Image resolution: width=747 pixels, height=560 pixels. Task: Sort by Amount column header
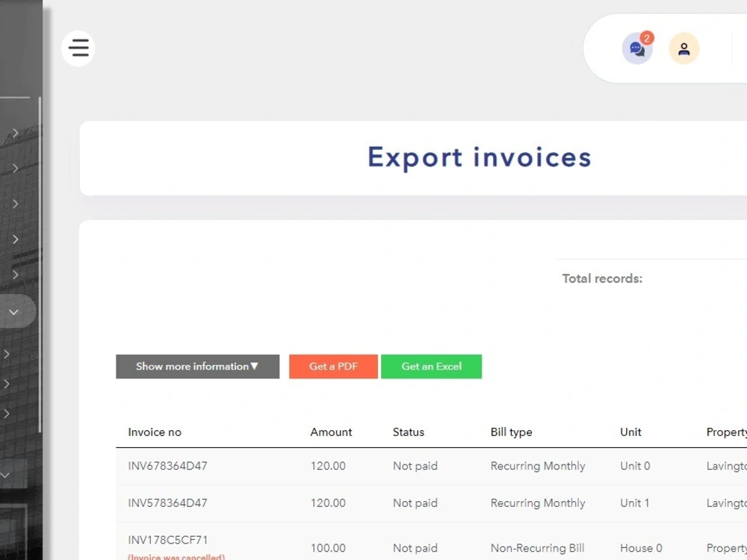tap(331, 432)
